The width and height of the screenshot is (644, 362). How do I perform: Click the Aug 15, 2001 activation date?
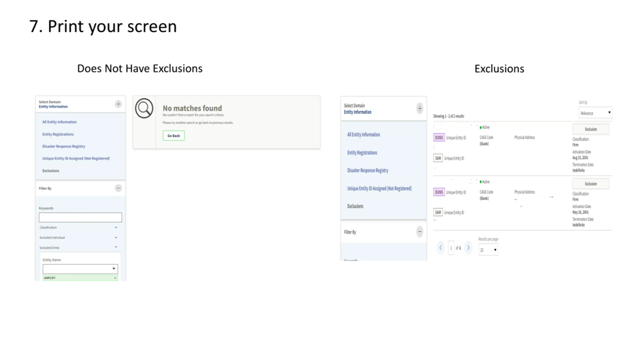pyautogui.click(x=580, y=158)
